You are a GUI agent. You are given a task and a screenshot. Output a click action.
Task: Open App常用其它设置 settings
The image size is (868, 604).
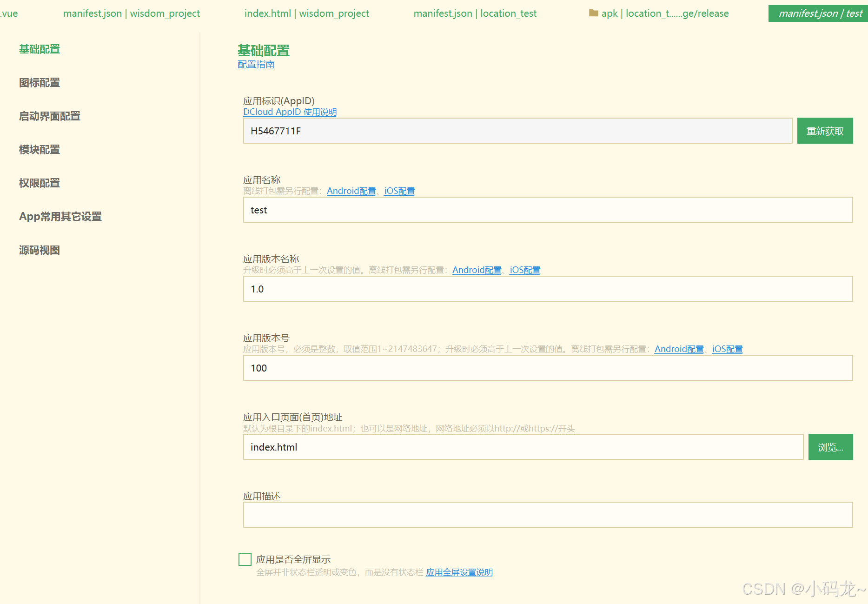(x=60, y=216)
